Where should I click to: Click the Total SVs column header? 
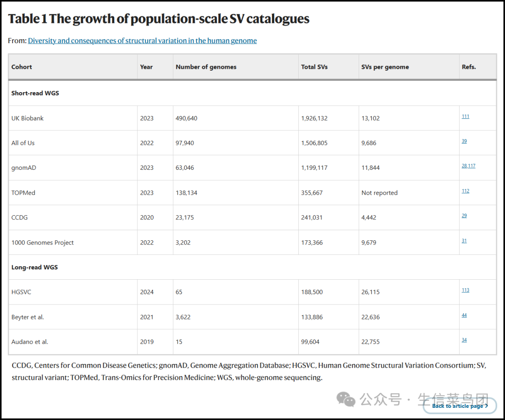click(x=314, y=67)
